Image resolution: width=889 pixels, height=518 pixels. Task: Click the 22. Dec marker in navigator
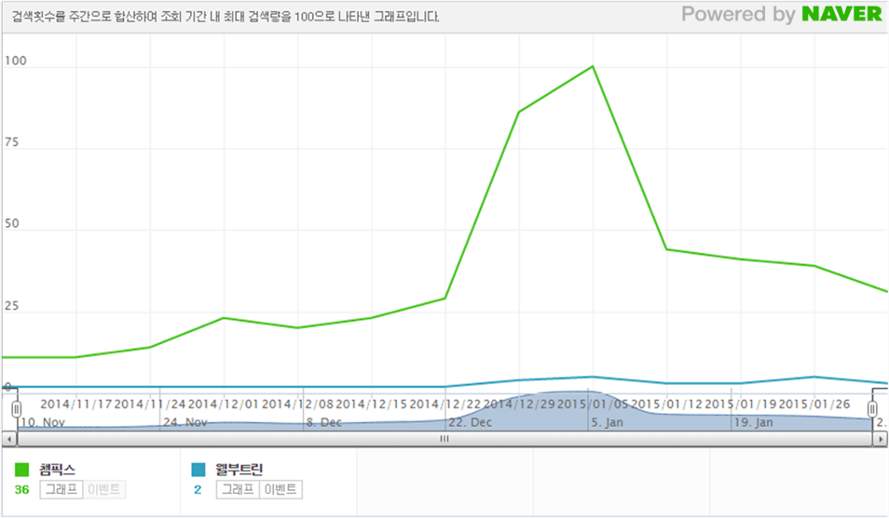click(x=469, y=423)
